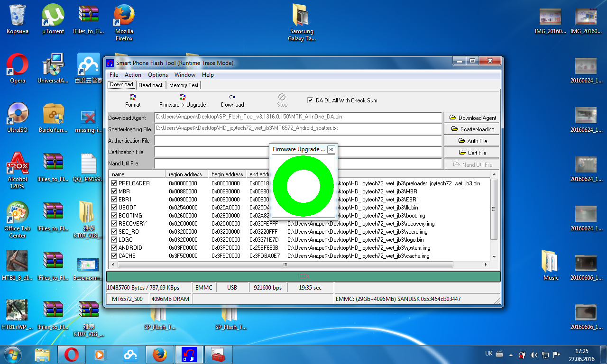Click the Opera icon in taskbar

click(72, 354)
